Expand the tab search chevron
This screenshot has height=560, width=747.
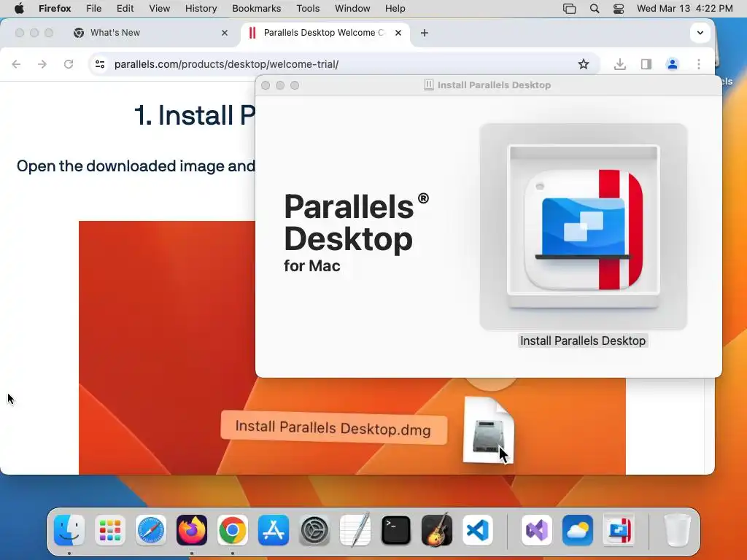pyautogui.click(x=700, y=33)
